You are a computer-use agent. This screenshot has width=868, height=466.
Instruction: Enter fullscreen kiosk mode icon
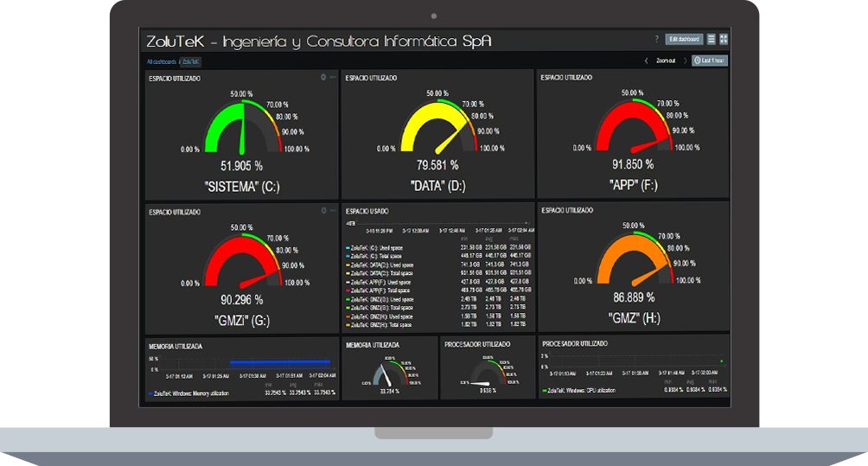pos(724,39)
